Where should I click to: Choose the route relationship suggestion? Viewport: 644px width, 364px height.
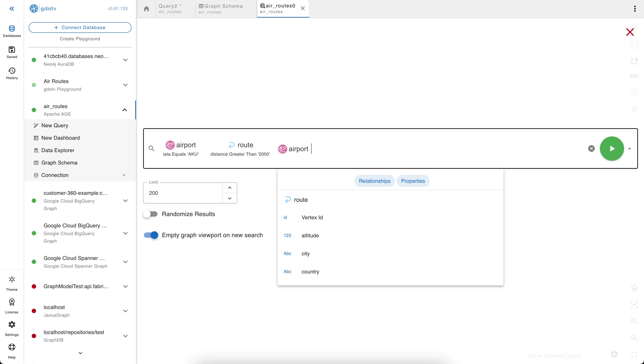tap(390, 200)
